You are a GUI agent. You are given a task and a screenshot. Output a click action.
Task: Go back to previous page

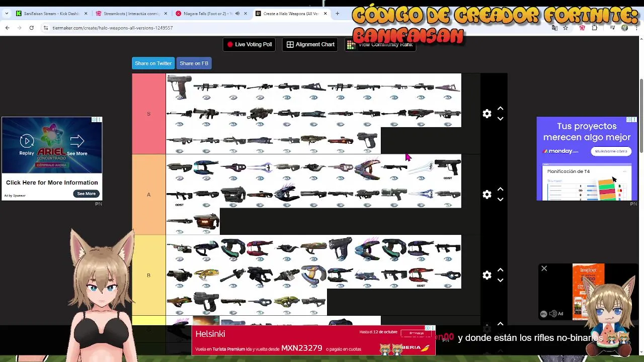tap(8, 28)
